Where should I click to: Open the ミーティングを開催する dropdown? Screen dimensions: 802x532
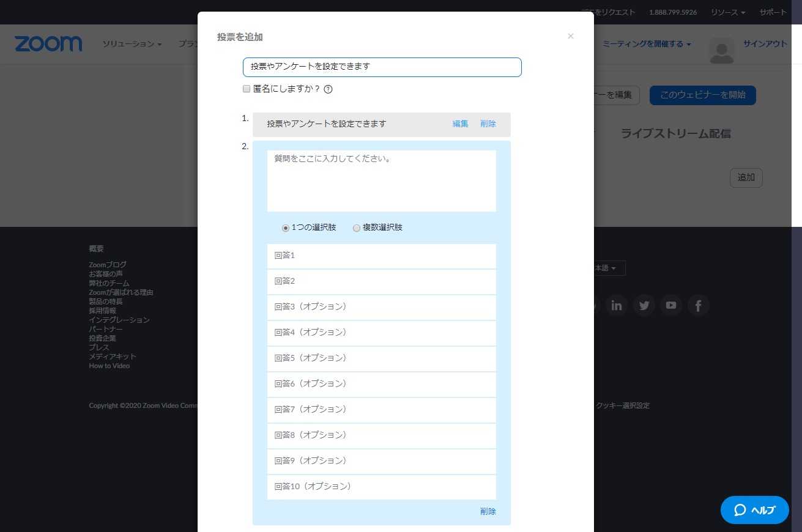647,44
